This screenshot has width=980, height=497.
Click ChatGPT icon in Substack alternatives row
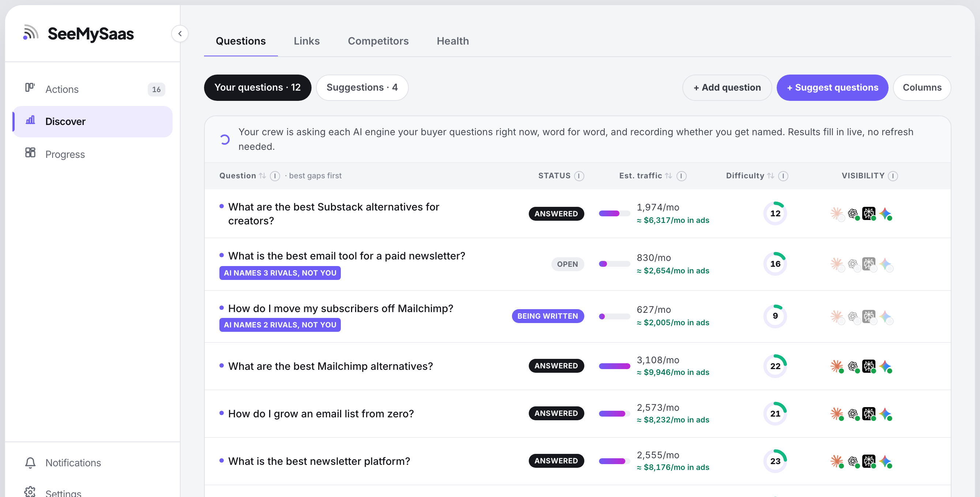(853, 213)
